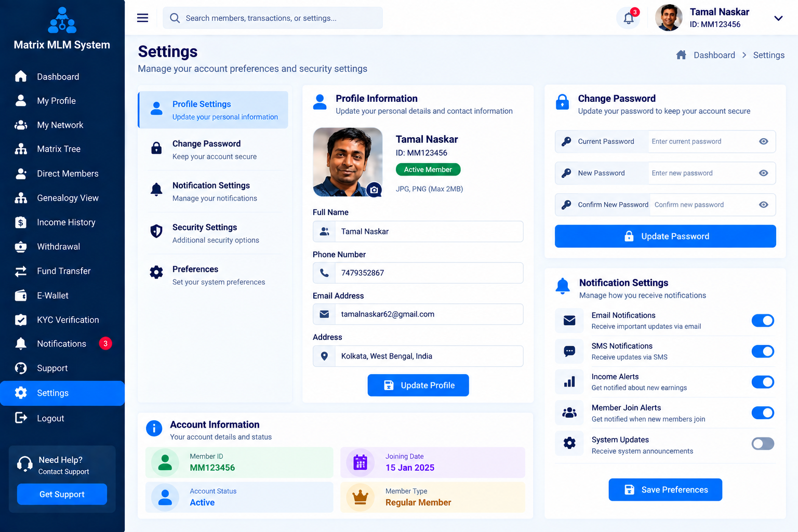Open the hamburger menu icon

point(142,18)
